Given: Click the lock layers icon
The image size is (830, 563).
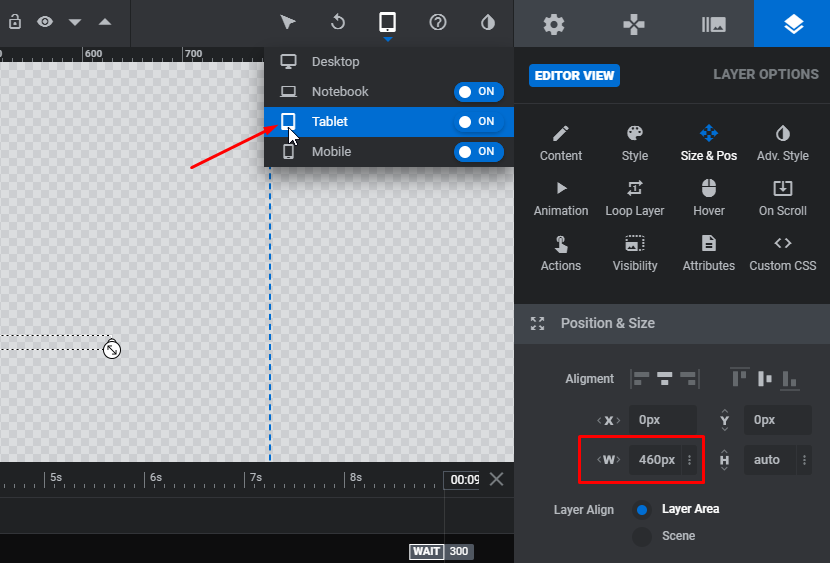Looking at the screenshot, I should click(x=15, y=22).
